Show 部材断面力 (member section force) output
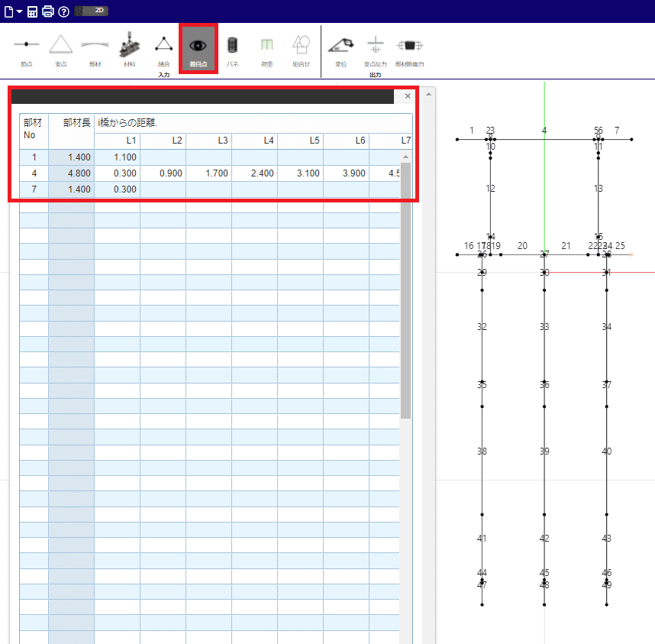 (x=410, y=50)
